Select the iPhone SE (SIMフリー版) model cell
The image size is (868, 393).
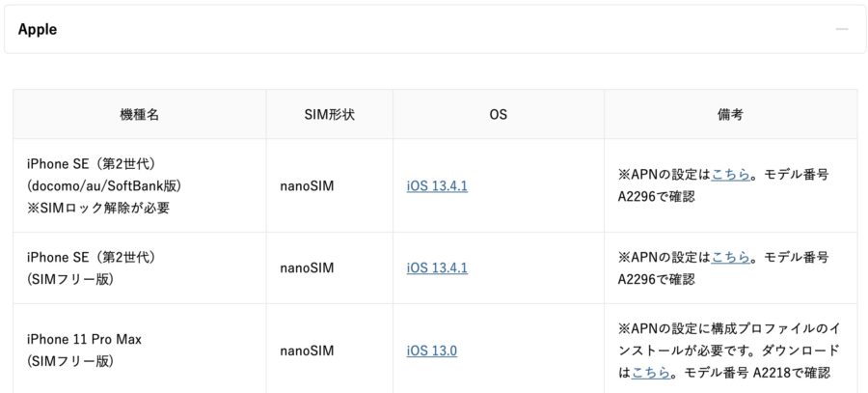tap(140, 268)
